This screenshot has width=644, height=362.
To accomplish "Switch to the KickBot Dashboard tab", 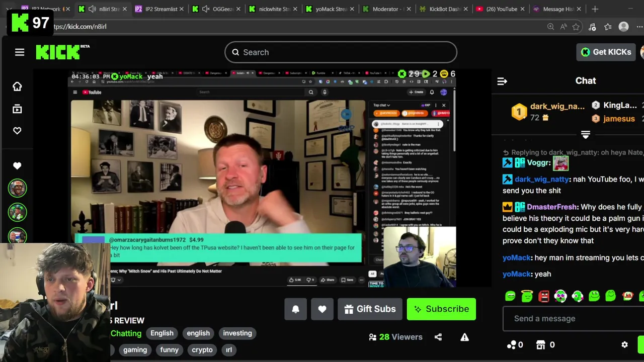I will (444, 9).
